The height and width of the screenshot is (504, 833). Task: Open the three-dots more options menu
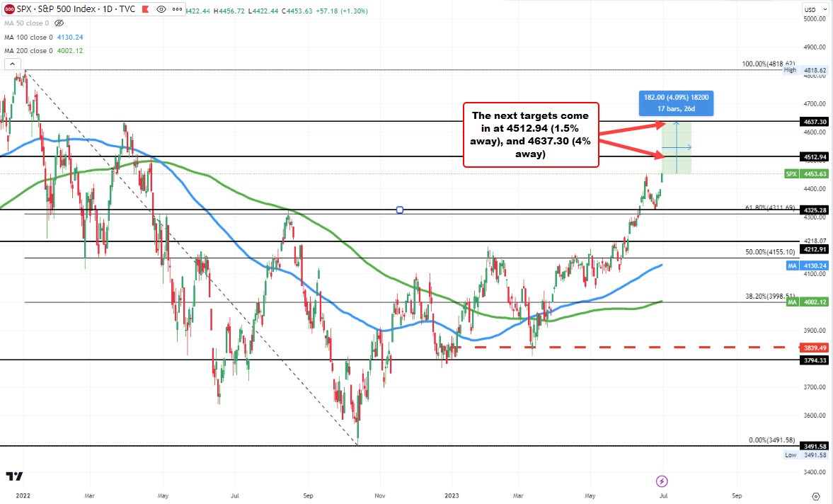178,9
